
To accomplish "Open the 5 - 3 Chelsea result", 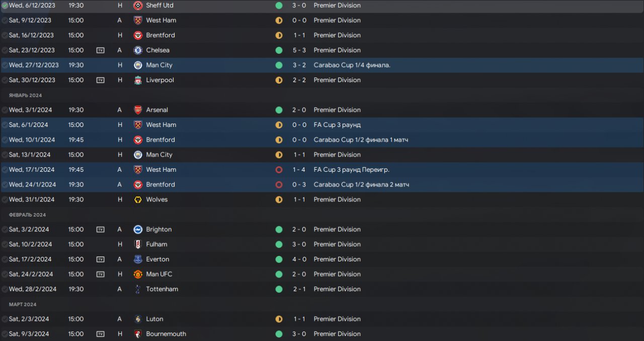I will (299, 50).
